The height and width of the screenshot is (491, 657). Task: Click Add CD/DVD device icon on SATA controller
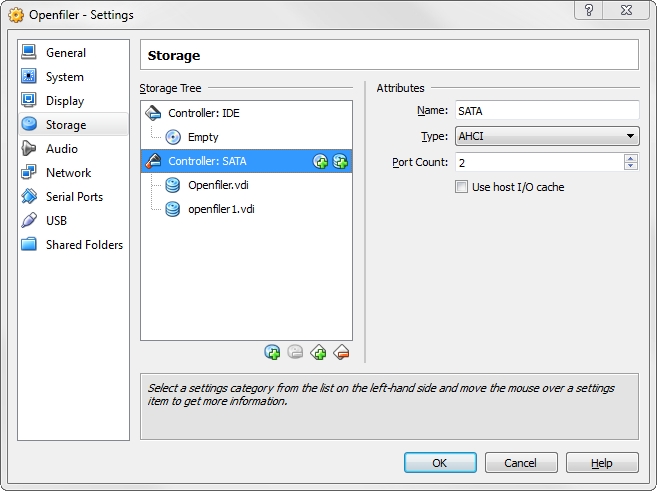pyautogui.click(x=321, y=161)
